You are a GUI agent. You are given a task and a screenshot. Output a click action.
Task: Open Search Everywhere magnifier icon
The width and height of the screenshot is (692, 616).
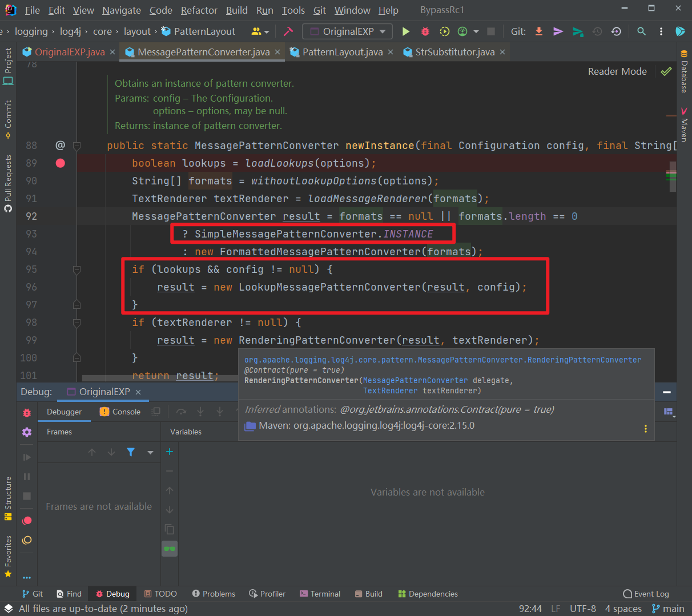click(x=642, y=31)
